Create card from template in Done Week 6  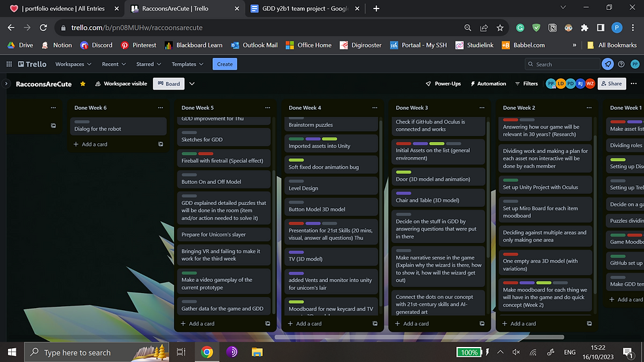(160, 144)
